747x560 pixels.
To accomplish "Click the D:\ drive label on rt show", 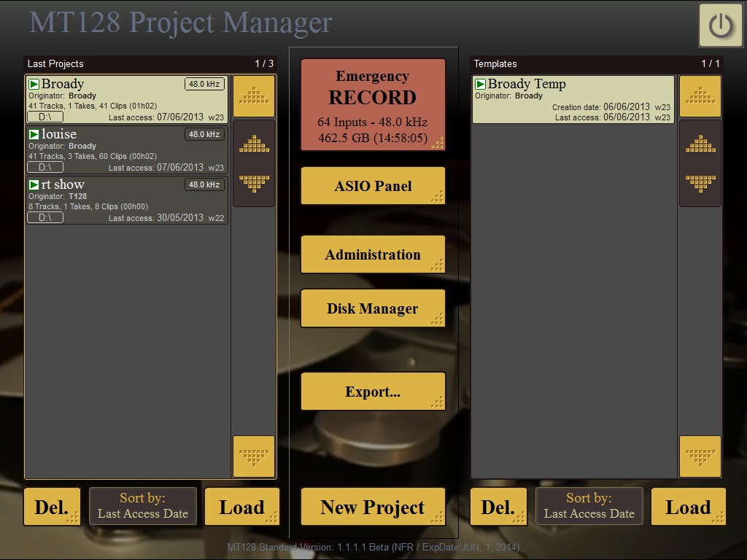I will 44,217.
